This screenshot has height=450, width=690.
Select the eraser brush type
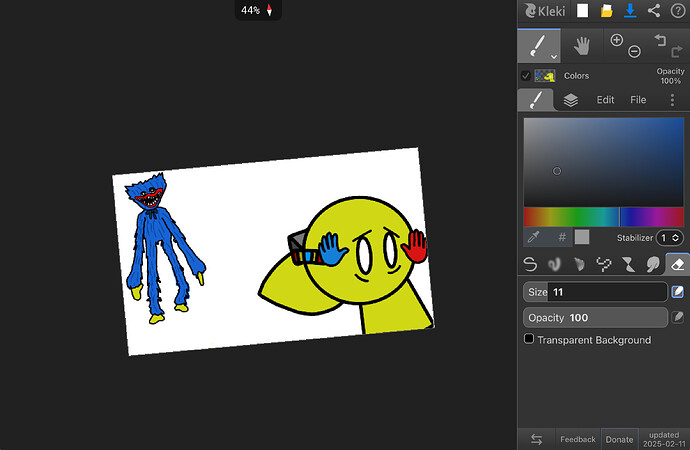pyautogui.click(x=678, y=264)
